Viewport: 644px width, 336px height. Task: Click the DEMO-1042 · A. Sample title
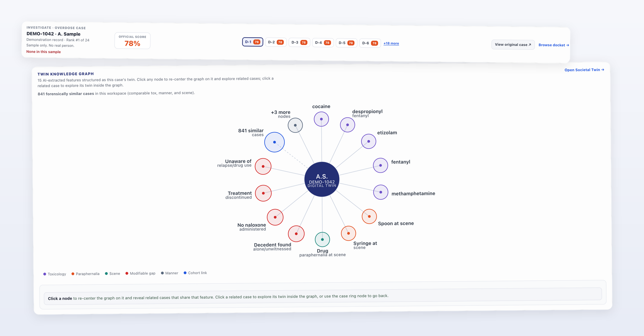53,34
